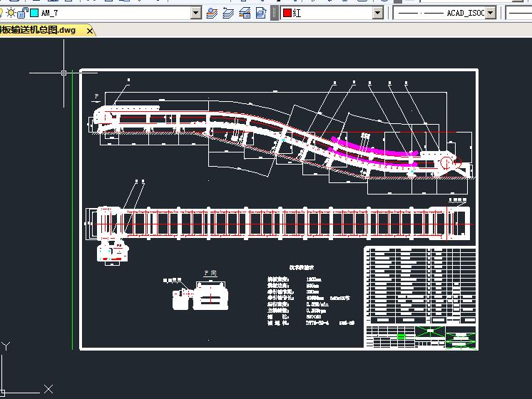Toggle the layer lock padlock icon

tap(23, 13)
